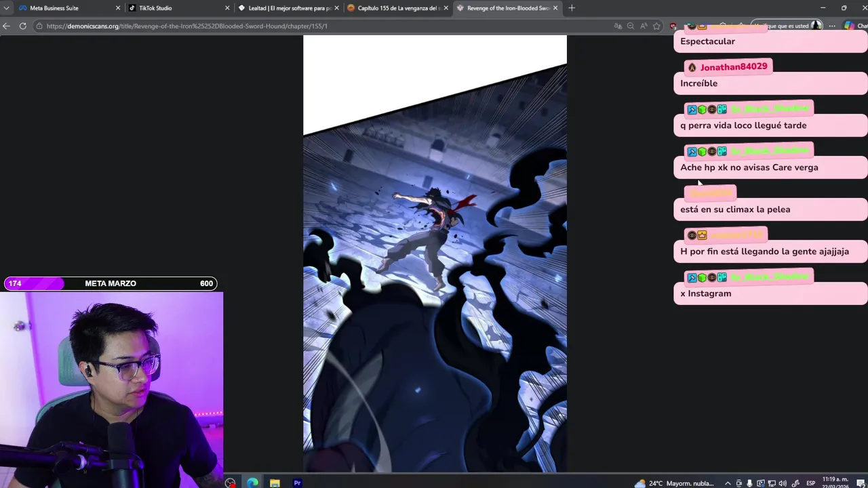The height and width of the screenshot is (488, 868).
Task: Open the tab search dropdown arrow
Action: [6, 8]
